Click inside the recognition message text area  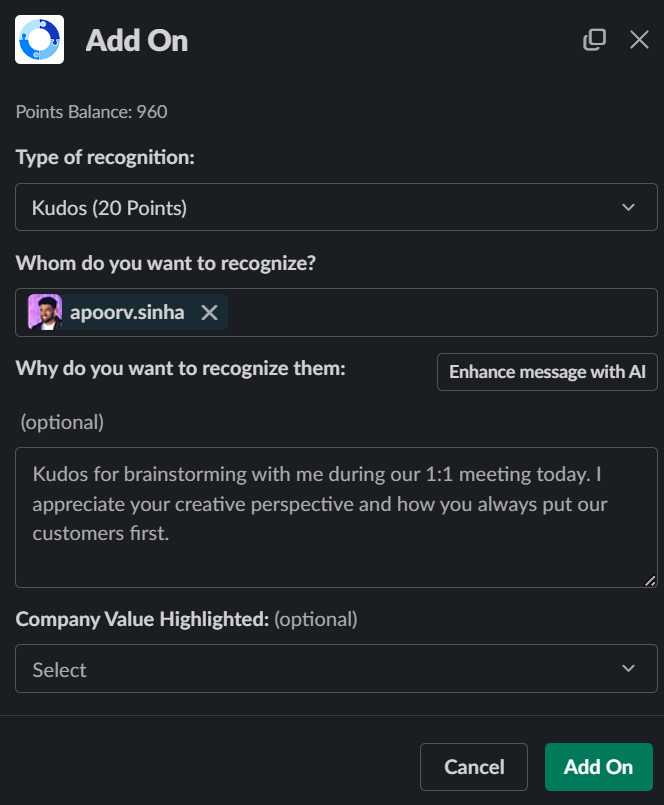(x=336, y=518)
